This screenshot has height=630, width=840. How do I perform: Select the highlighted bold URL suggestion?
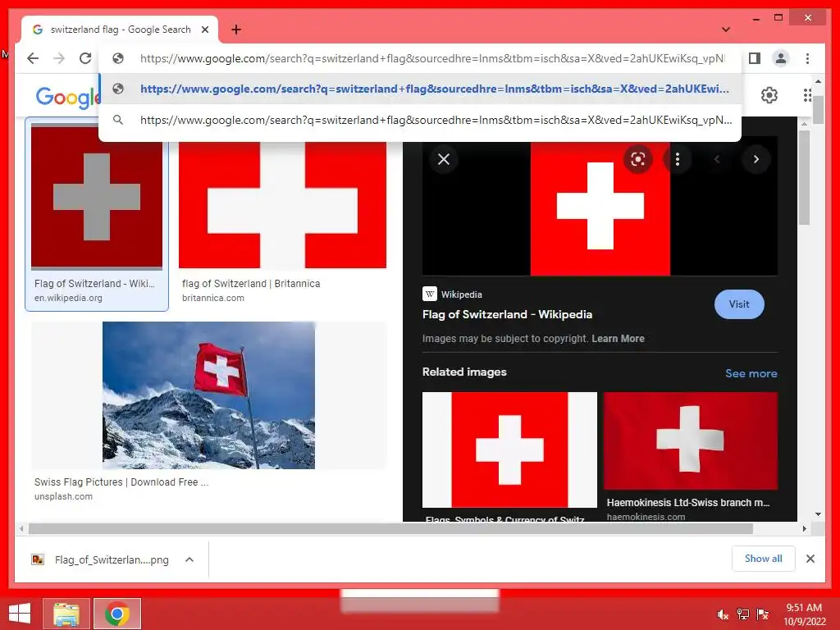coord(421,89)
